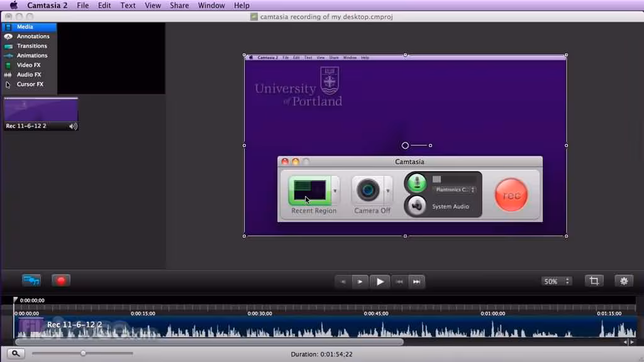Viewport: 644px width, 362px height.
Task: Open the Edit menu
Action: tap(104, 5)
